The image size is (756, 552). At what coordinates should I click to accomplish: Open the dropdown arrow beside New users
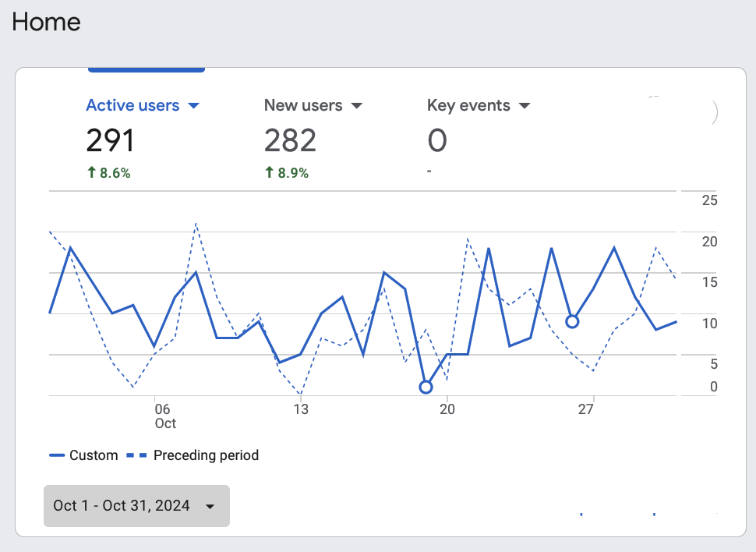click(356, 106)
